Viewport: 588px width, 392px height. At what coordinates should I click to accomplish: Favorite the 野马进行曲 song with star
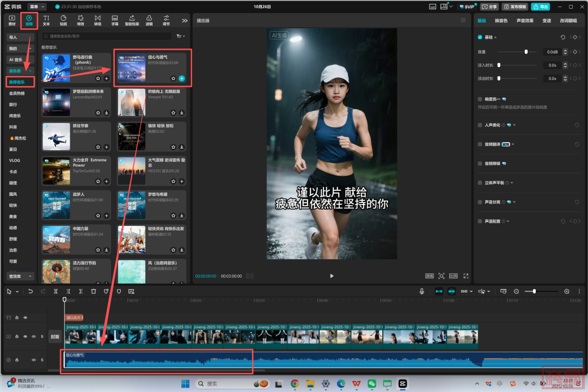[98, 78]
